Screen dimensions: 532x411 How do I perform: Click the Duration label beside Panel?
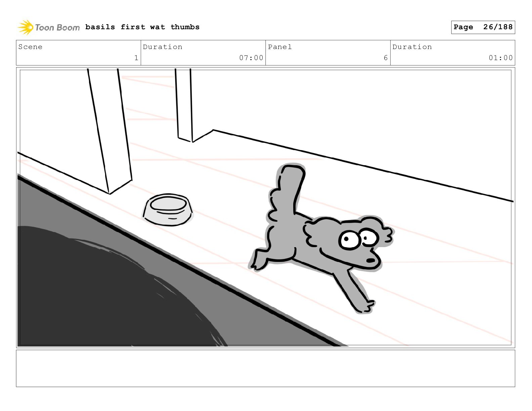click(x=412, y=47)
